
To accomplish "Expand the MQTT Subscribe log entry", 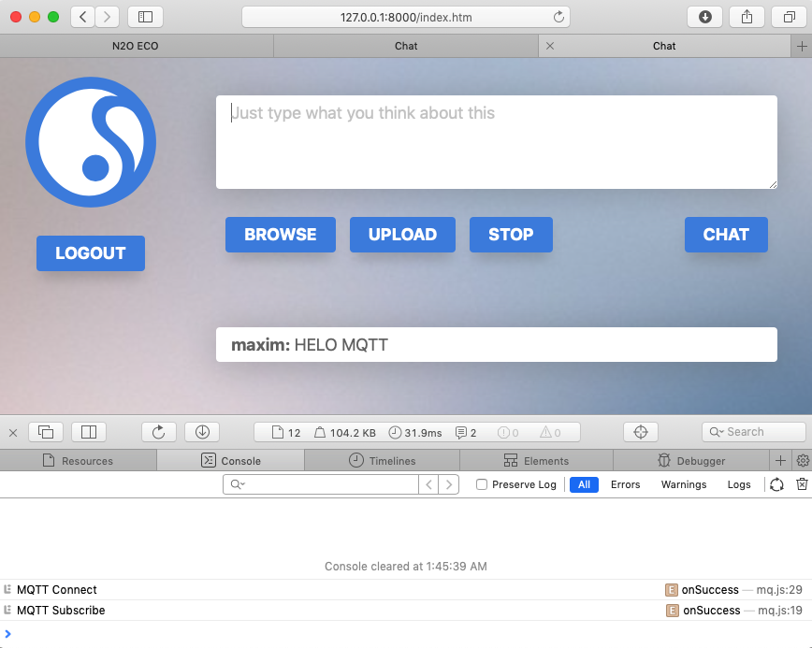I will 7,611.
